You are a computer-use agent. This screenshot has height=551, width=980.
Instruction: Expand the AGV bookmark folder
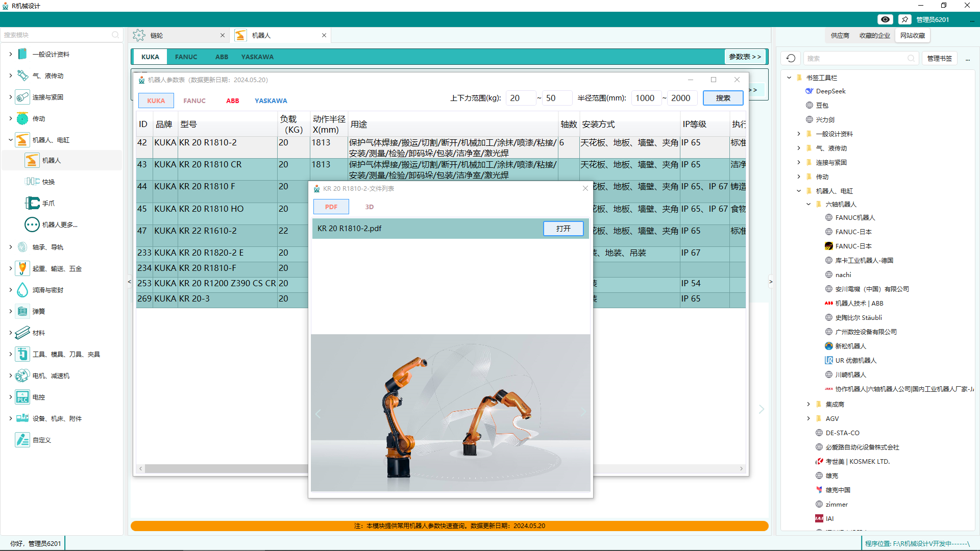808,418
